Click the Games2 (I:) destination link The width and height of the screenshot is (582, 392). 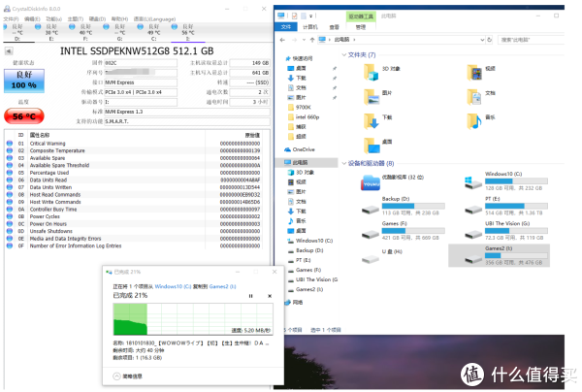click(x=222, y=286)
